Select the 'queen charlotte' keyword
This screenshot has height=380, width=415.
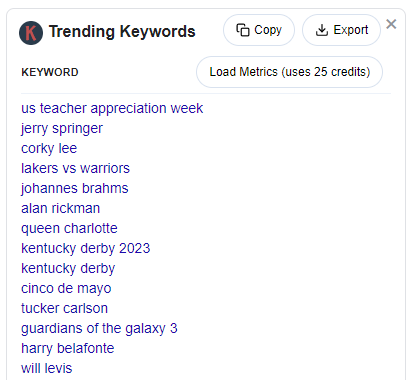click(69, 228)
